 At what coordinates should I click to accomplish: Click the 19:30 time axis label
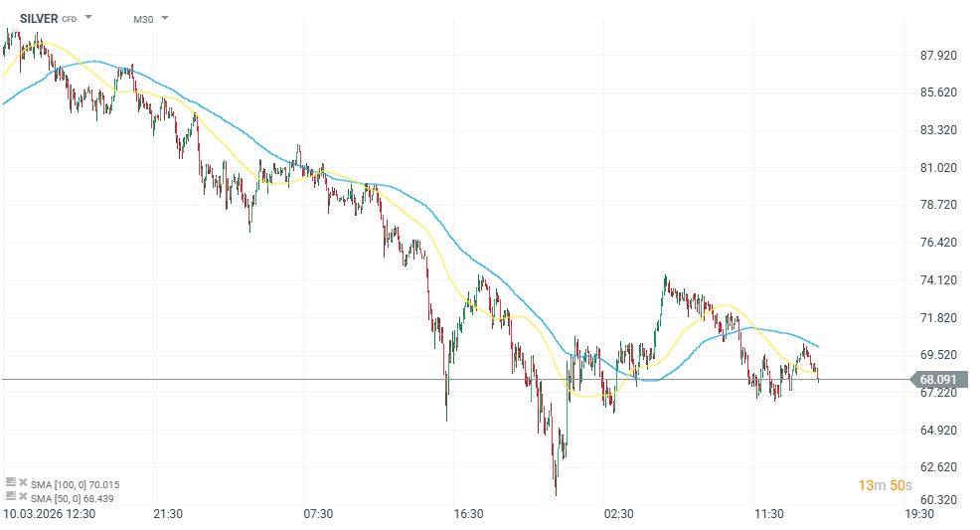pos(918,514)
